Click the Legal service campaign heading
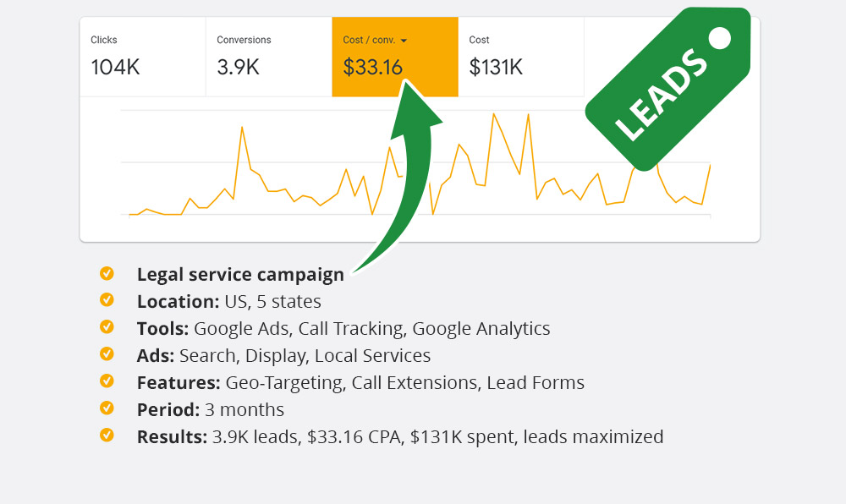This screenshot has width=846, height=504. pos(240,274)
